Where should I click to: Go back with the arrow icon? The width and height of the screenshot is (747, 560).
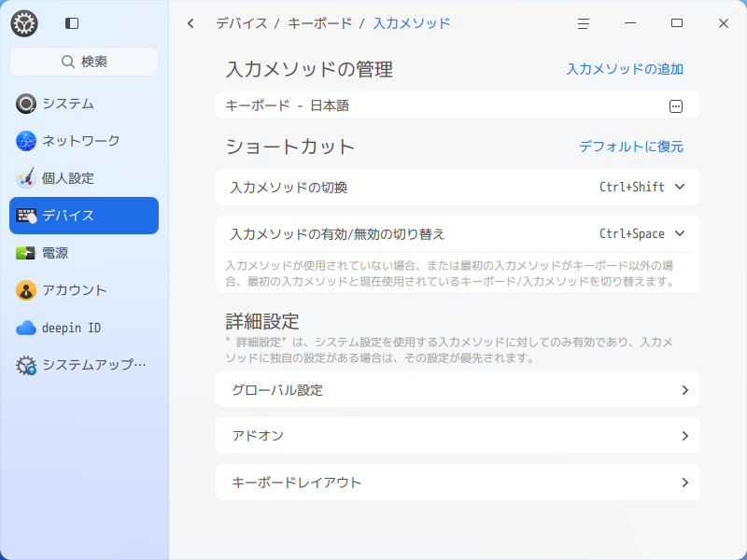tap(190, 23)
